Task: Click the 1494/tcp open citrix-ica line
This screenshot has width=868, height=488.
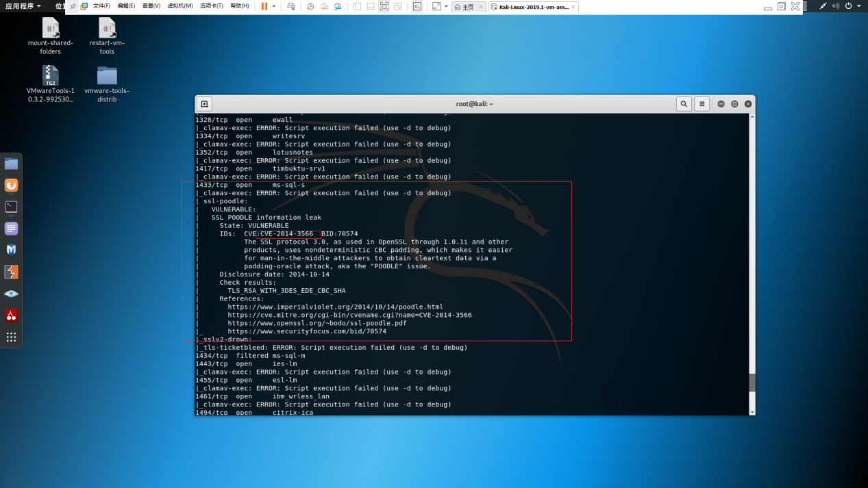Action: 254,413
